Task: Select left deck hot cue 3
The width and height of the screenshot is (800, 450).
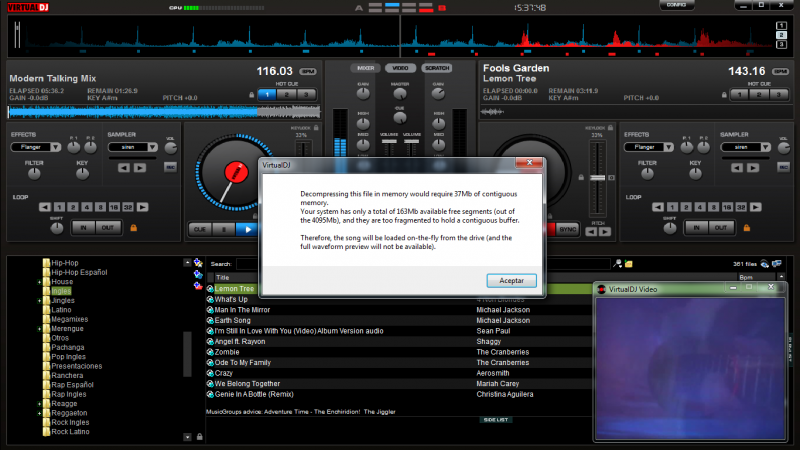Action: [x=306, y=94]
